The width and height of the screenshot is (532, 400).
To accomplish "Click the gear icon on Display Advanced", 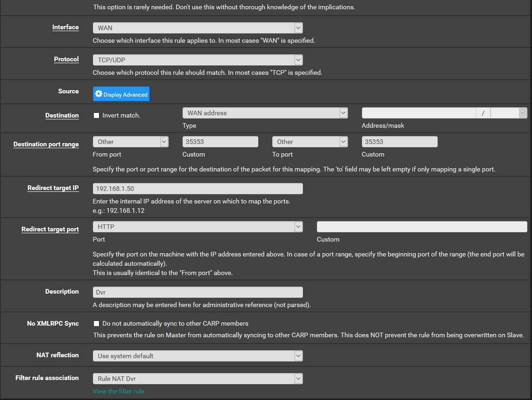I will 99,94.
